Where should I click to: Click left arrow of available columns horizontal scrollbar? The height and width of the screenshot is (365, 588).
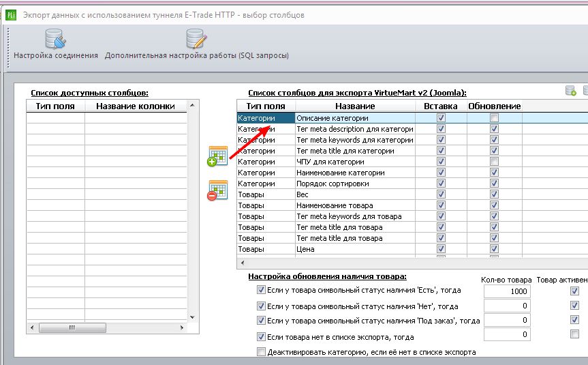pyautogui.click(x=32, y=328)
